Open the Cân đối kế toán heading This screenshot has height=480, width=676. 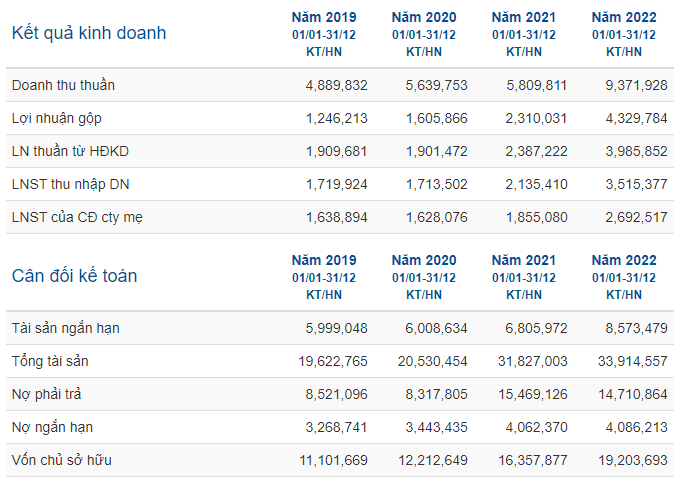pyautogui.click(x=74, y=276)
